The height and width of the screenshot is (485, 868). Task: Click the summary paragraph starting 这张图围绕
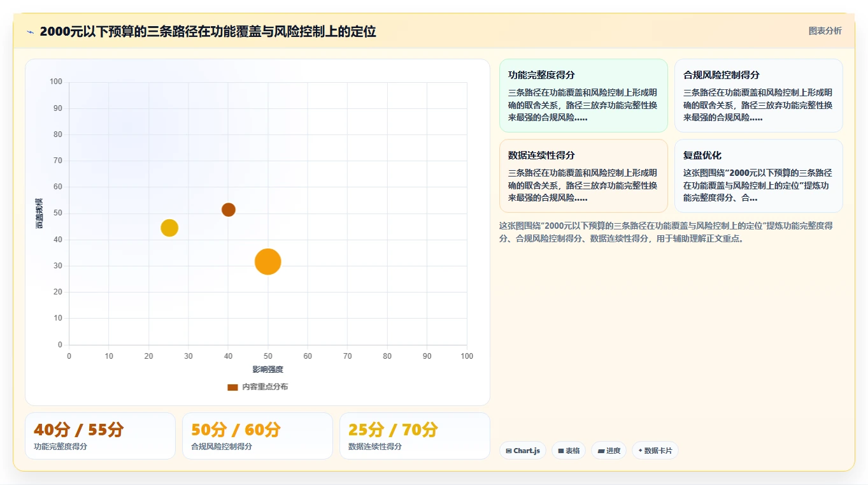tap(666, 232)
